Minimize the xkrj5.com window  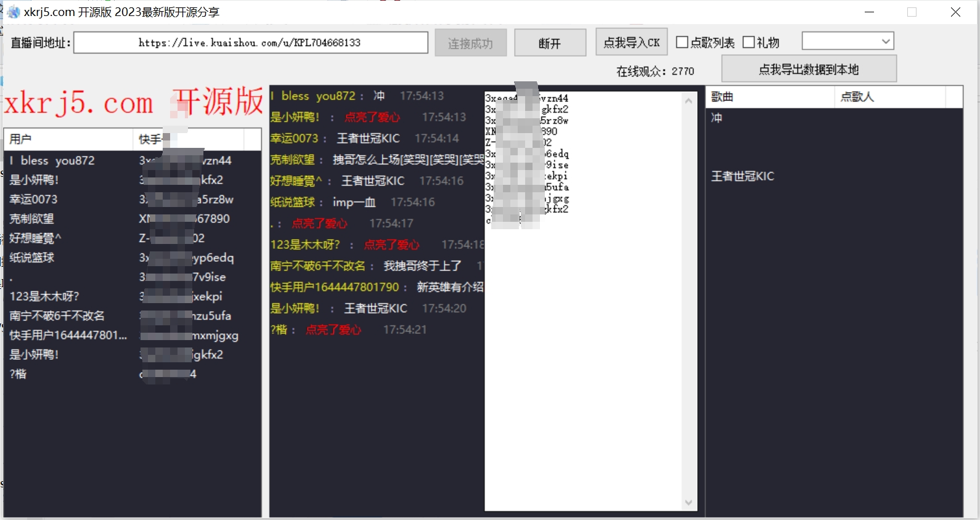870,12
